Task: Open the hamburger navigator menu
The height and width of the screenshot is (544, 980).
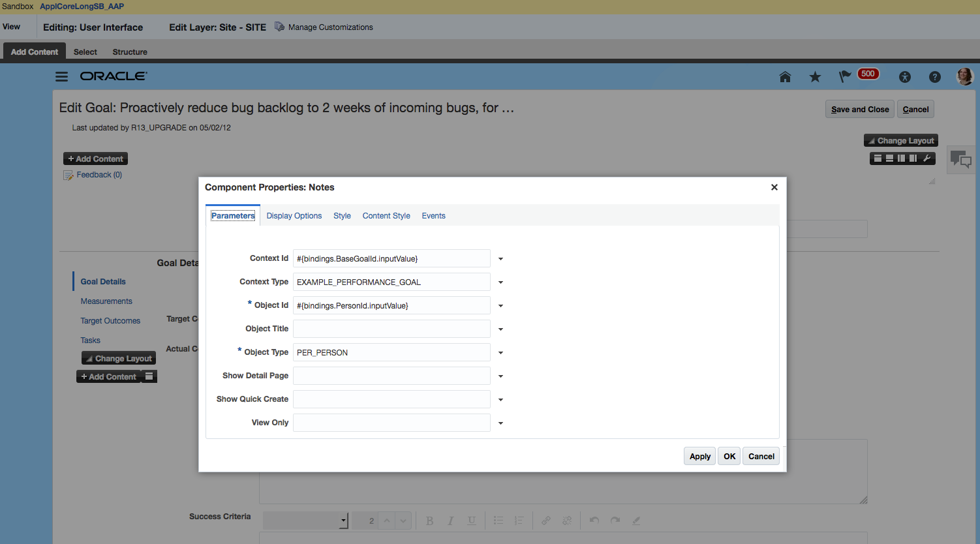Action: click(61, 77)
